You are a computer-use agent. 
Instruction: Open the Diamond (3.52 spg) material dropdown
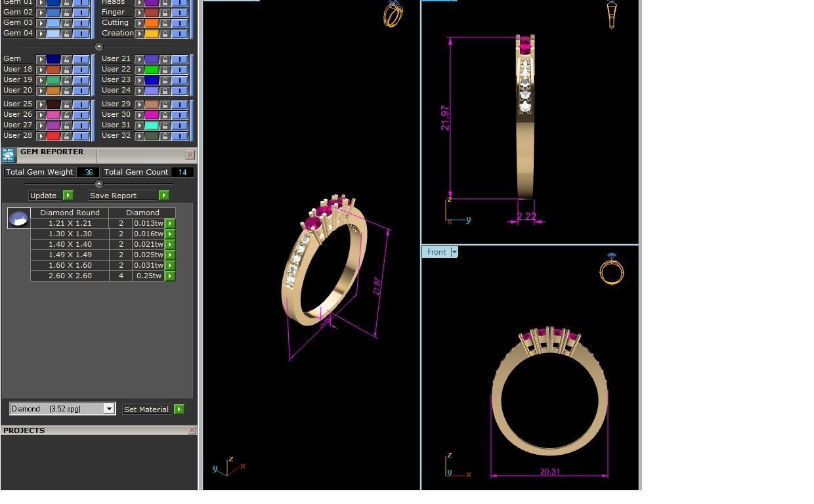(x=109, y=409)
